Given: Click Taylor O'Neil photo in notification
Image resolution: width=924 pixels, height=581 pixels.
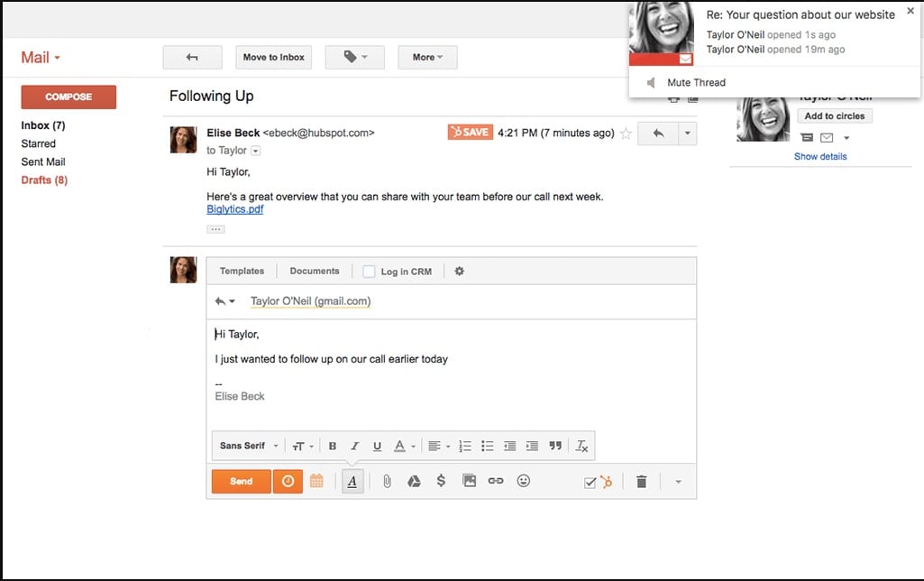Looking at the screenshot, I should [661, 33].
